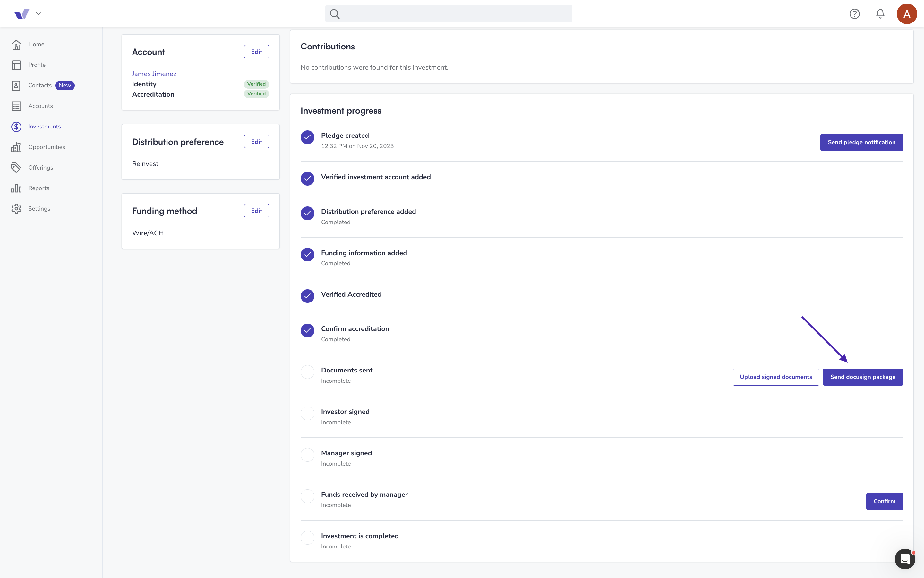924x578 pixels.
Task: Open Offerings from the sidebar
Action: click(x=40, y=168)
